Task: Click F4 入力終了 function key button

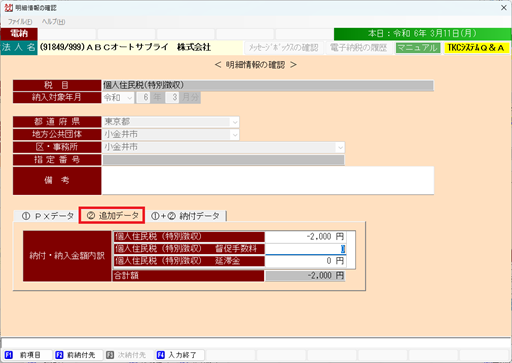Action: point(179,355)
